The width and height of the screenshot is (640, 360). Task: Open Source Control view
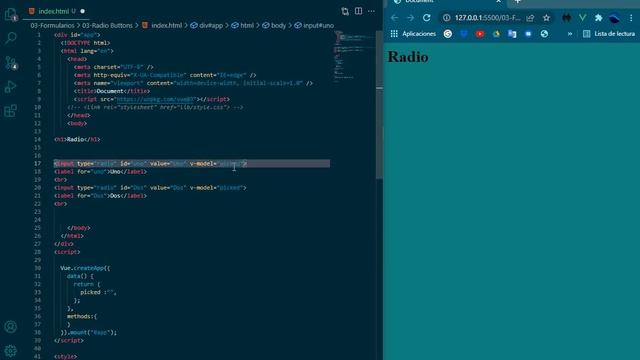[11, 62]
